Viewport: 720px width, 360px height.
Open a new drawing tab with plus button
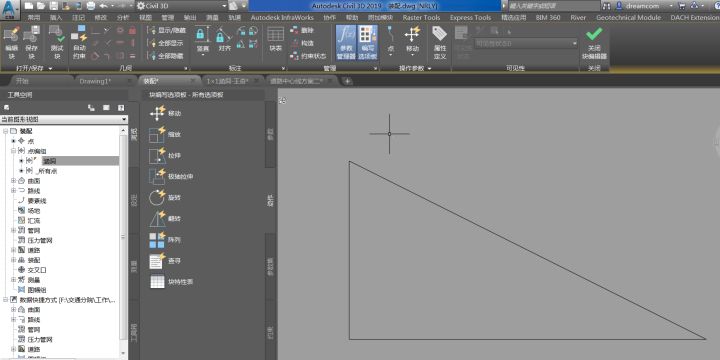348,81
